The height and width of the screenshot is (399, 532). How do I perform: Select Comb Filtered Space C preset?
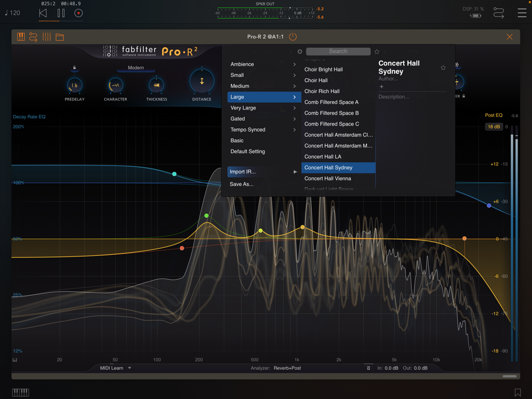(338, 123)
